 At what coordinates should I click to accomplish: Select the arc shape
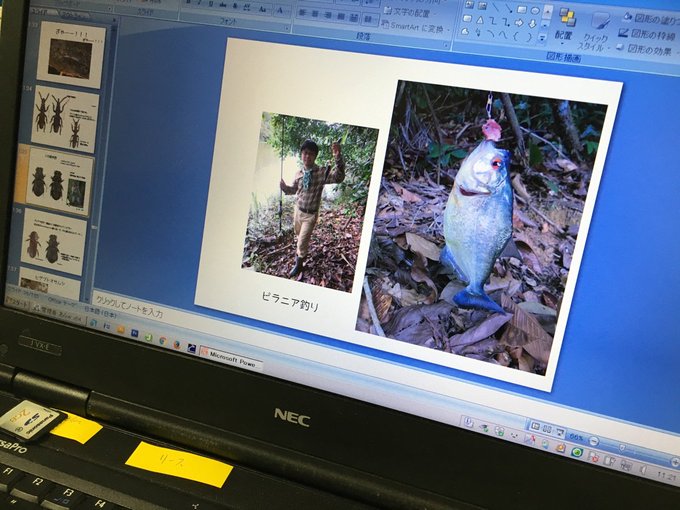point(491,34)
